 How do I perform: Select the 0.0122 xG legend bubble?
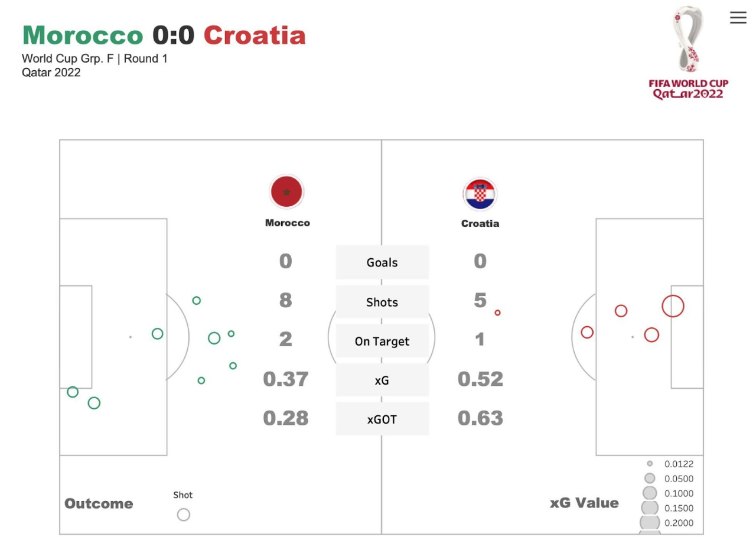(650, 464)
